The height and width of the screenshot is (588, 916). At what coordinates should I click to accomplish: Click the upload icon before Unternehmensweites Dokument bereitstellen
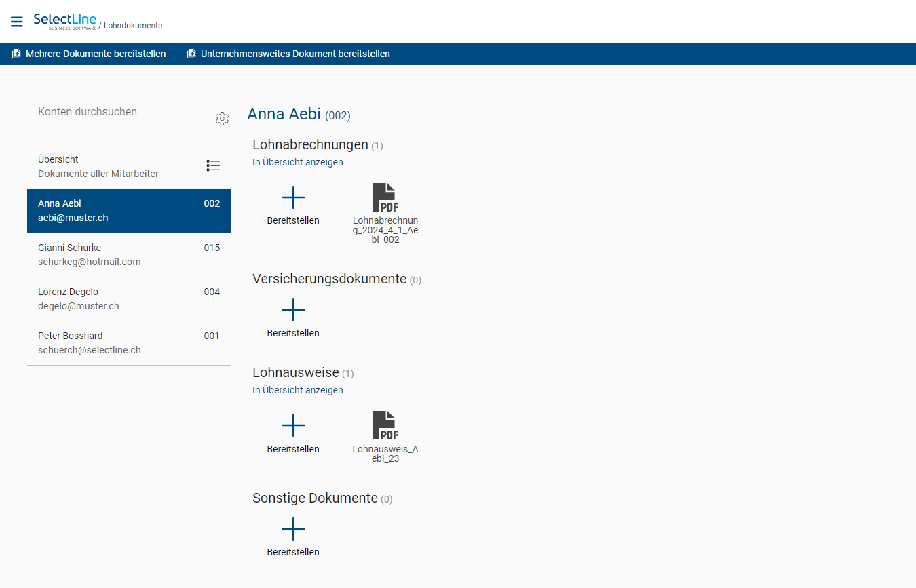pos(190,54)
